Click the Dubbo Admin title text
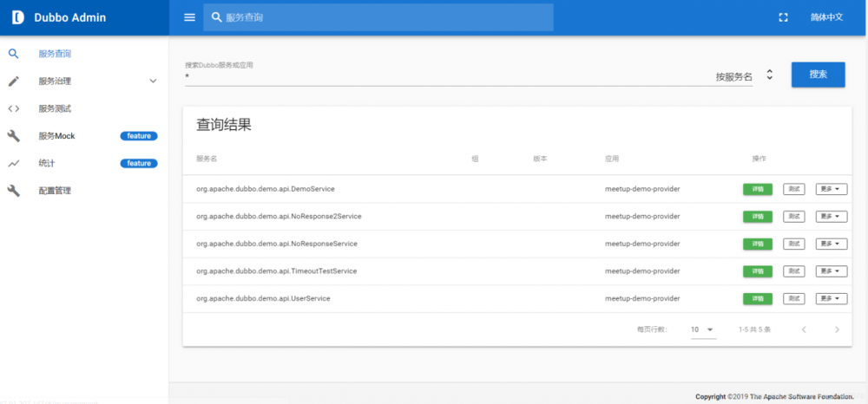868x404 pixels. click(x=69, y=17)
